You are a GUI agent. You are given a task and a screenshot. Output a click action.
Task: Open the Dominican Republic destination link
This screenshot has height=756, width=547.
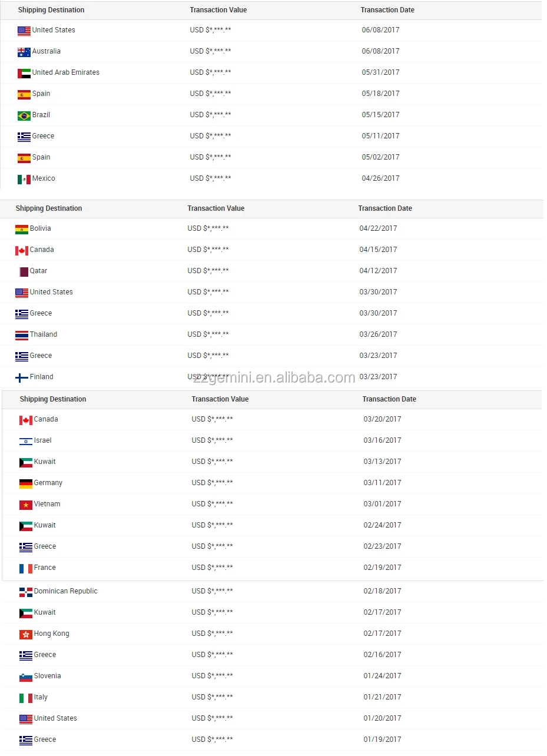pyautogui.click(x=65, y=591)
